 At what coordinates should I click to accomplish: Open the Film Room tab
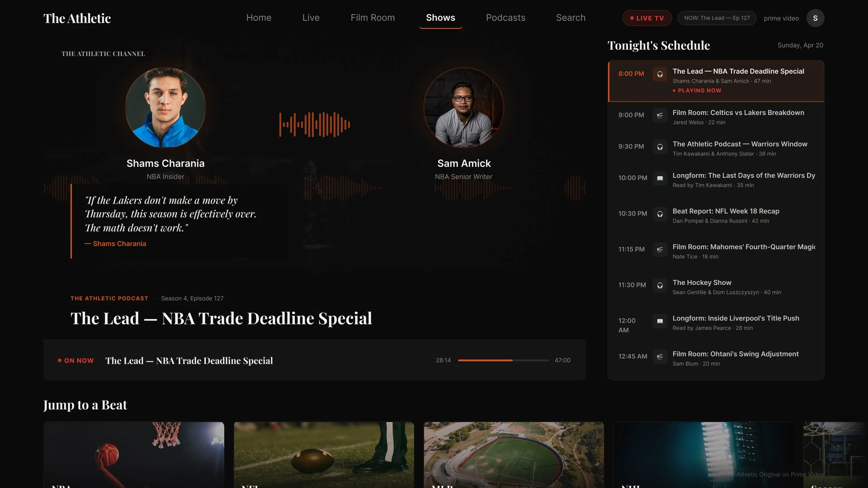coord(373,18)
